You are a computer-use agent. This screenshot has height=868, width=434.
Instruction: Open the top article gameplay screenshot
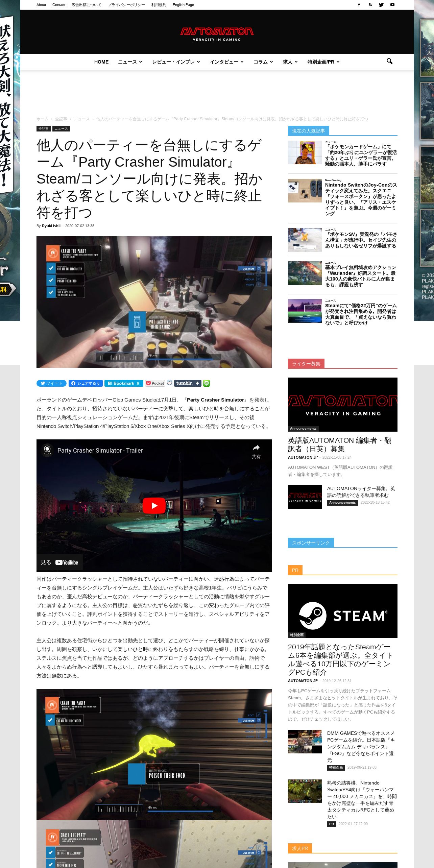[154, 302]
